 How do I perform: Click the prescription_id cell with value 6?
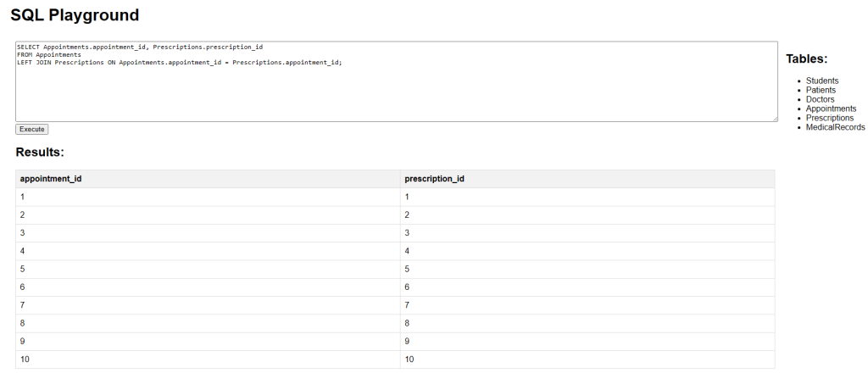(x=587, y=287)
